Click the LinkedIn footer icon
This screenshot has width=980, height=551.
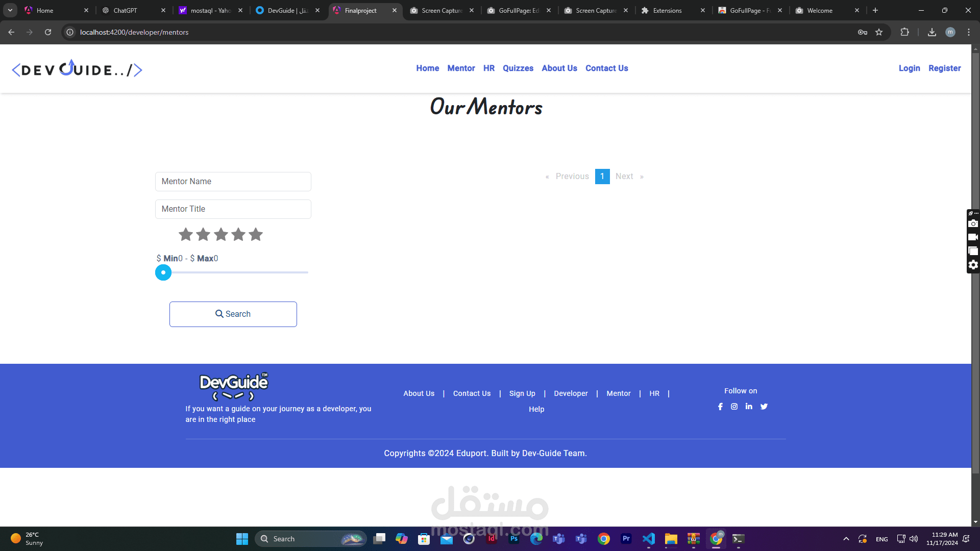pyautogui.click(x=749, y=407)
